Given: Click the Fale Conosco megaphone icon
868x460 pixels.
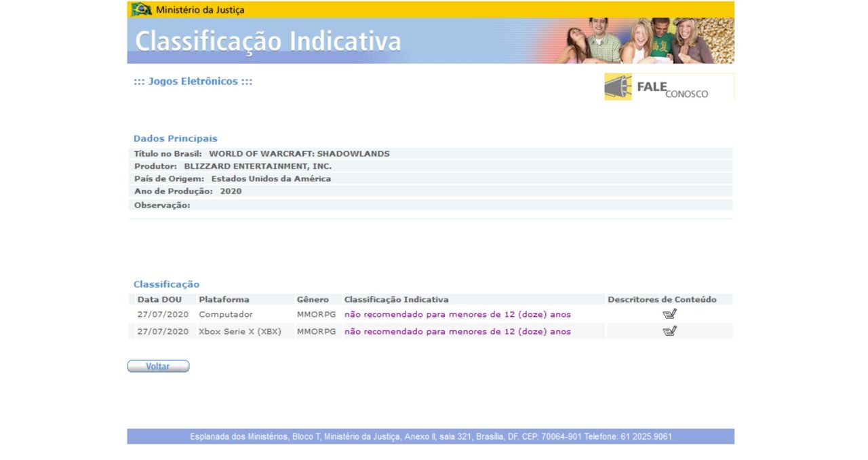Looking at the screenshot, I should tap(618, 87).
